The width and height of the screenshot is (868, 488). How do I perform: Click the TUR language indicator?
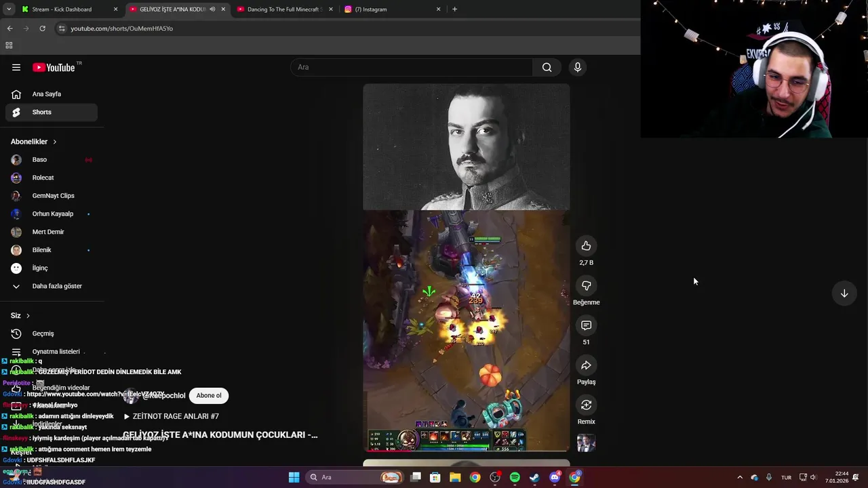pos(786,477)
